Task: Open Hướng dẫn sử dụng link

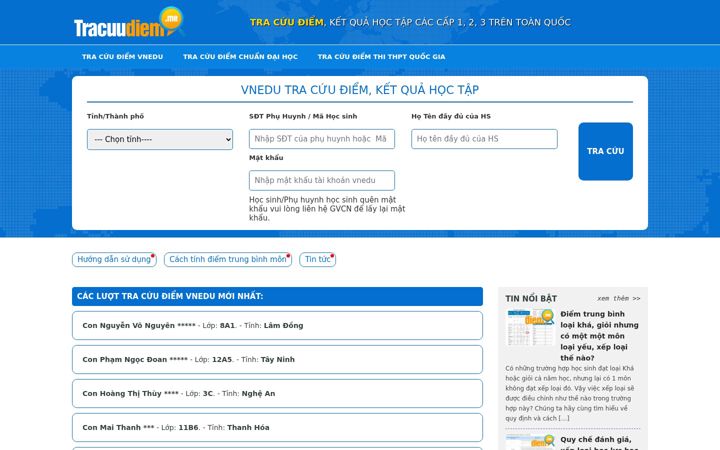Action: 114,259
